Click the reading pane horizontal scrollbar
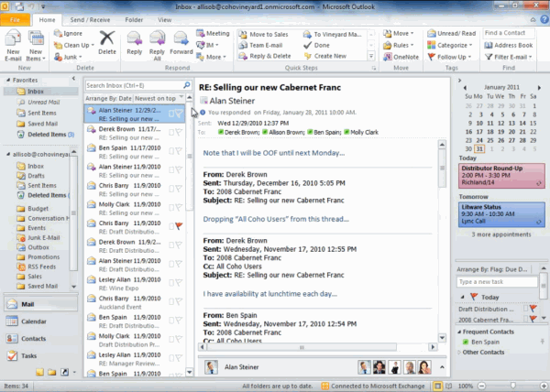 pyautogui.click(x=302, y=347)
